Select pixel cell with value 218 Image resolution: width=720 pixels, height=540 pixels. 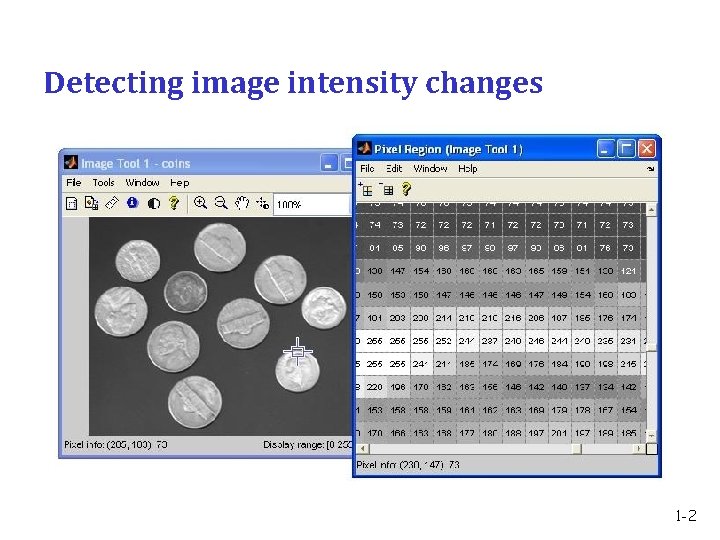click(x=513, y=318)
